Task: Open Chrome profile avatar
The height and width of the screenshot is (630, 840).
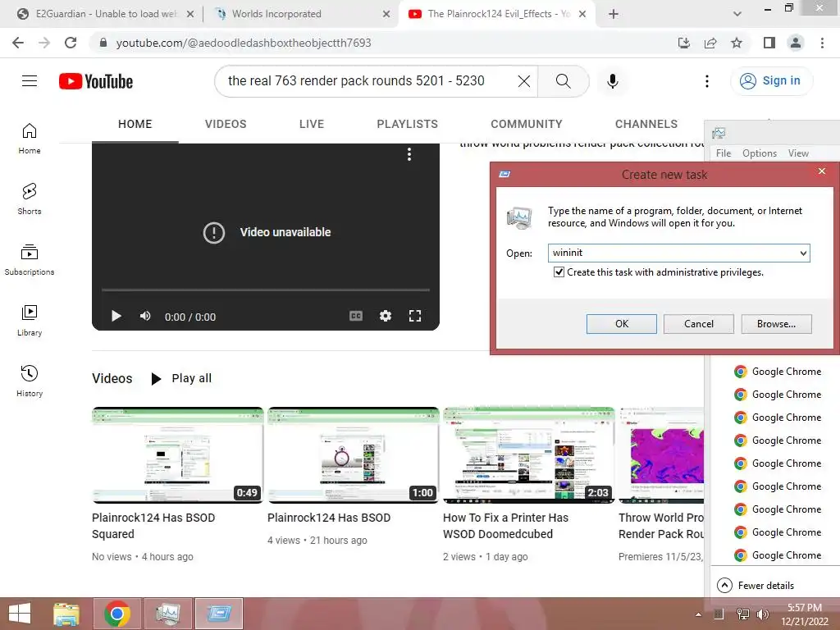Action: (x=796, y=43)
